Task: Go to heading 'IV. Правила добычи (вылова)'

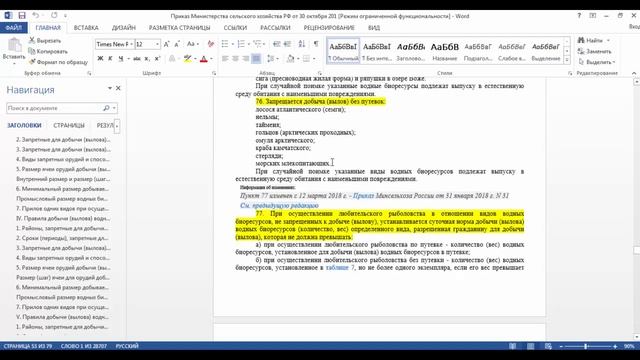Action: pyautogui.click(x=62, y=218)
